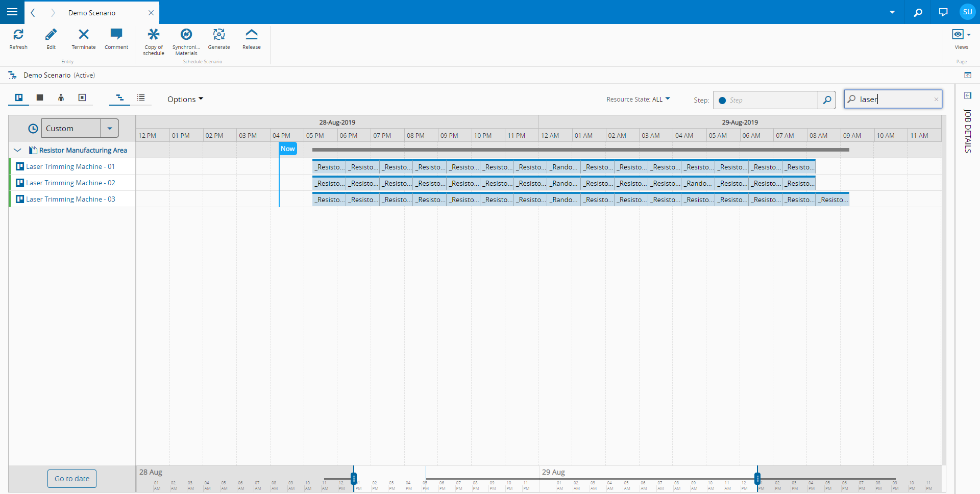Open the Custom time range dropdown arrow
This screenshot has width=980, height=494.
(x=110, y=129)
